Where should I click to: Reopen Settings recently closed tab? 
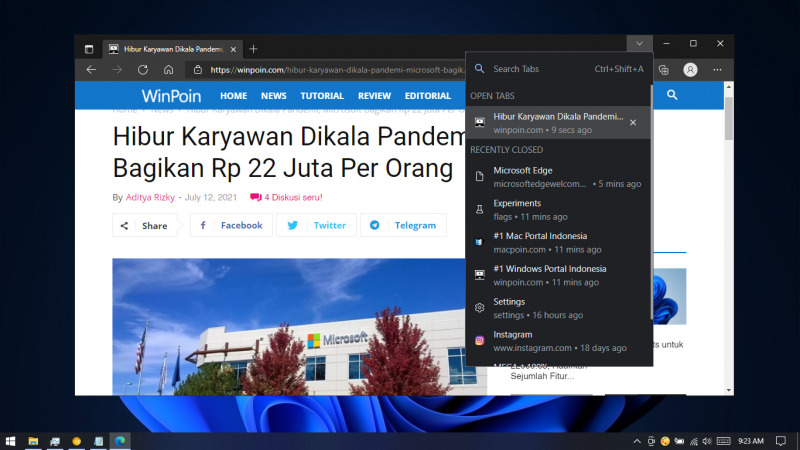[x=558, y=308]
